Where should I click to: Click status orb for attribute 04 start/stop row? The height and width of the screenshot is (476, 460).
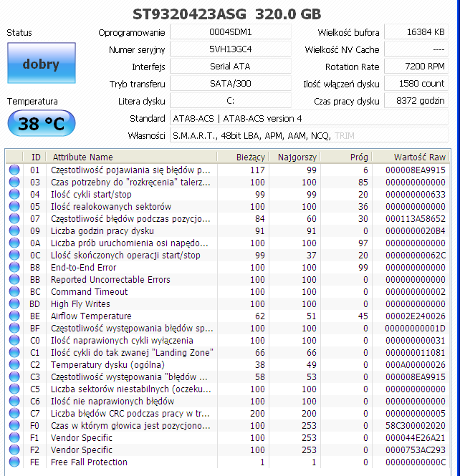pos(14,194)
